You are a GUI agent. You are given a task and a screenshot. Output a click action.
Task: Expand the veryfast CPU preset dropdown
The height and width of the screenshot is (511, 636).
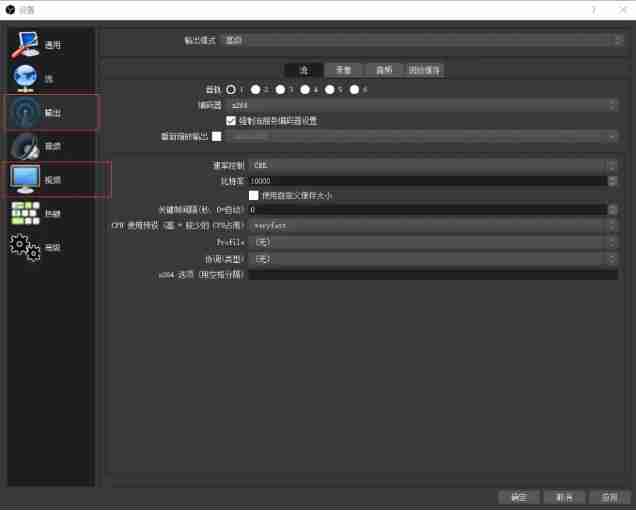[x=433, y=226]
